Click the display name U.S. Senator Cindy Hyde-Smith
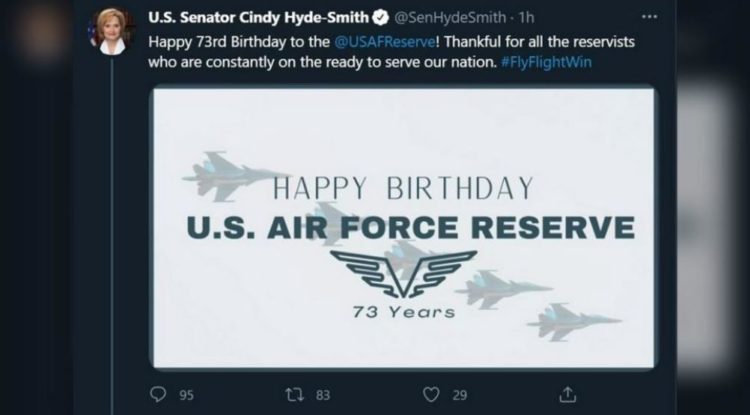Image resolution: width=750 pixels, height=415 pixels. coord(258,18)
